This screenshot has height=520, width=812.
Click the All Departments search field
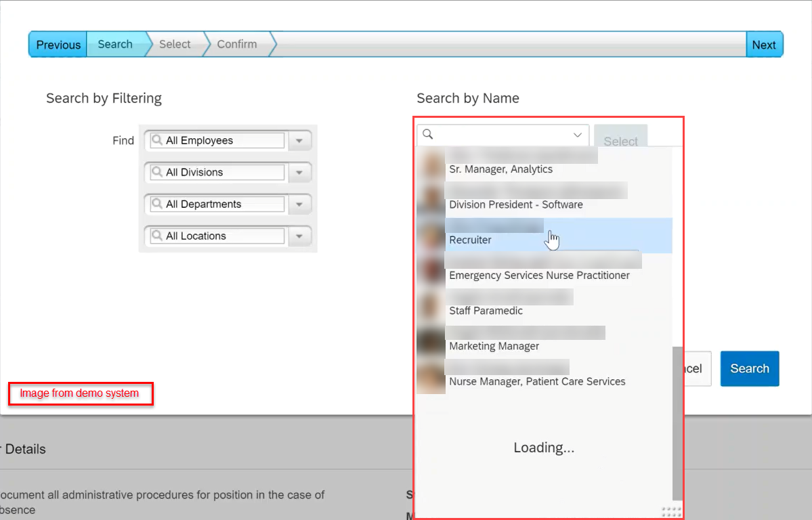point(217,204)
